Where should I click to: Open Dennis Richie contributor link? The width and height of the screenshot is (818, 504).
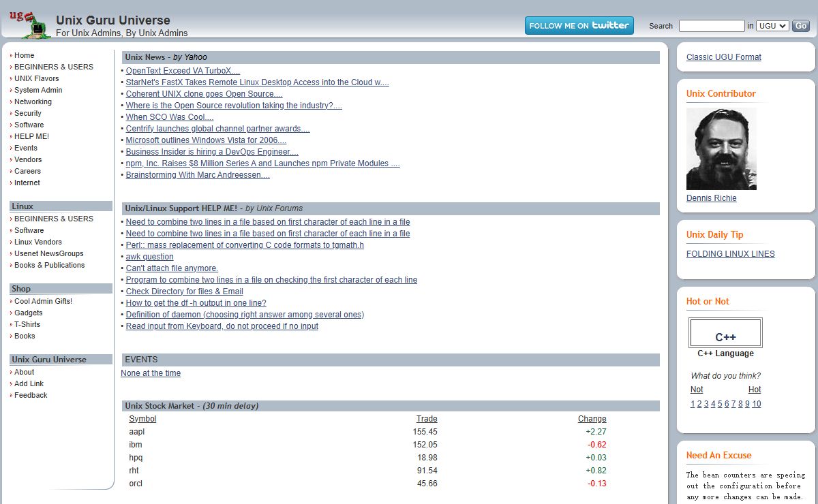pos(712,198)
